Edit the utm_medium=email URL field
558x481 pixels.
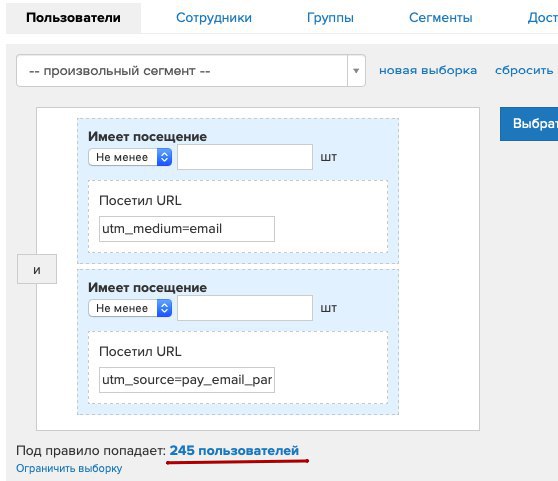coord(187,229)
